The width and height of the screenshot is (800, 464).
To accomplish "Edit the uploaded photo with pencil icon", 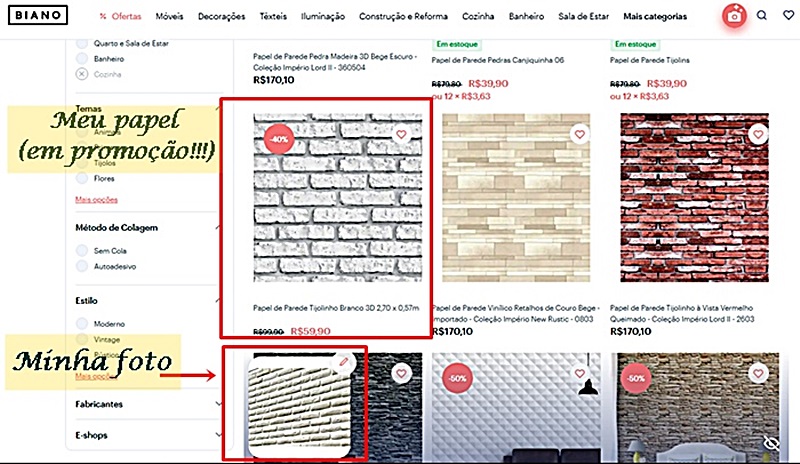I will pyautogui.click(x=343, y=362).
